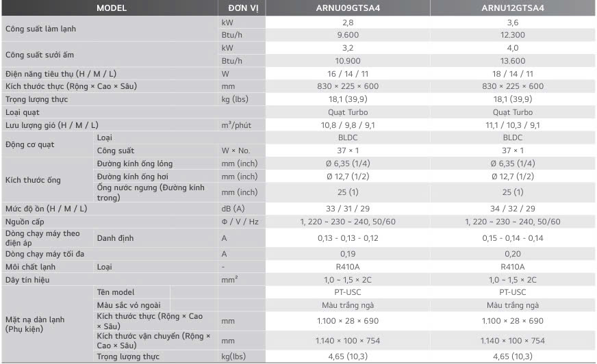Click the MODEL column header

coord(111,8)
